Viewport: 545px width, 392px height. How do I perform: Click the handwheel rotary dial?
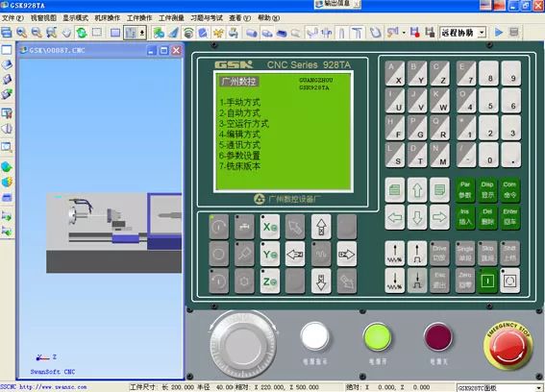[243, 345]
